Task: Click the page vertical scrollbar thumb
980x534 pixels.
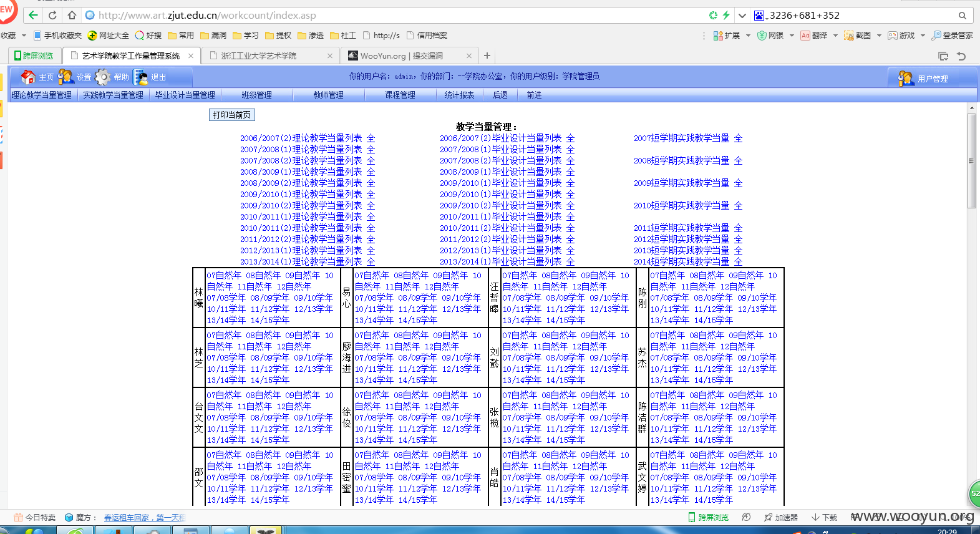Action: (x=971, y=161)
